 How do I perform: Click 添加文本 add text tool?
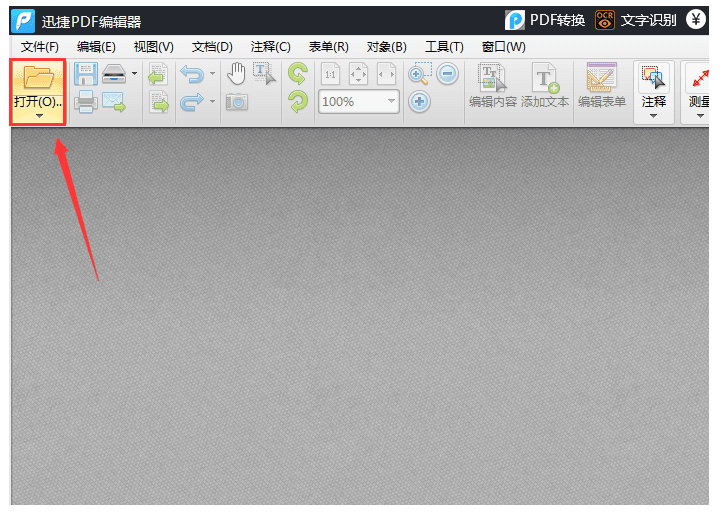click(x=545, y=86)
